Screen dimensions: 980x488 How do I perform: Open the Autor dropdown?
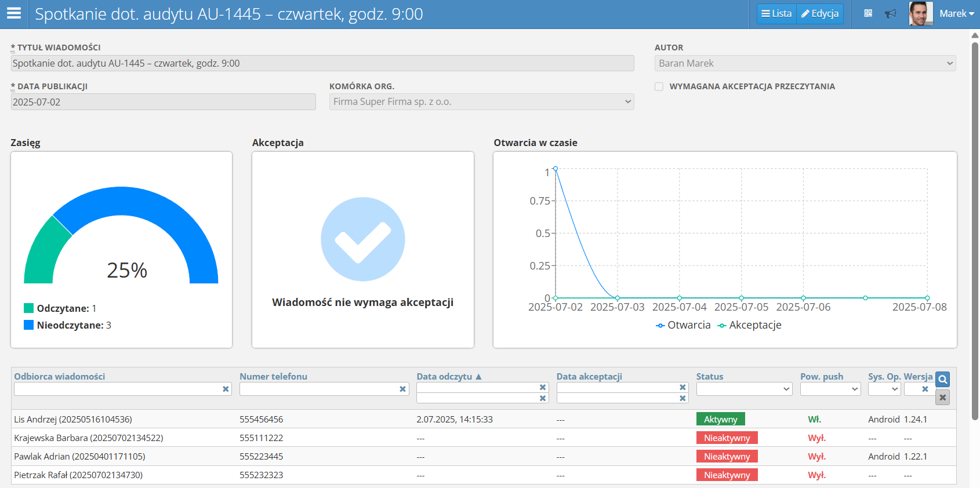(x=805, y=63)
